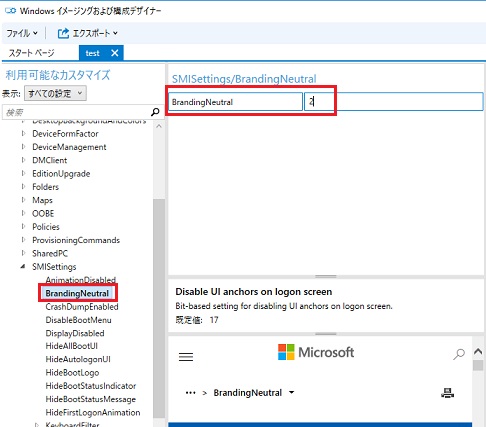Select EditionUpgrade tree item
The image size is (486, 427).
coord(61,174)
